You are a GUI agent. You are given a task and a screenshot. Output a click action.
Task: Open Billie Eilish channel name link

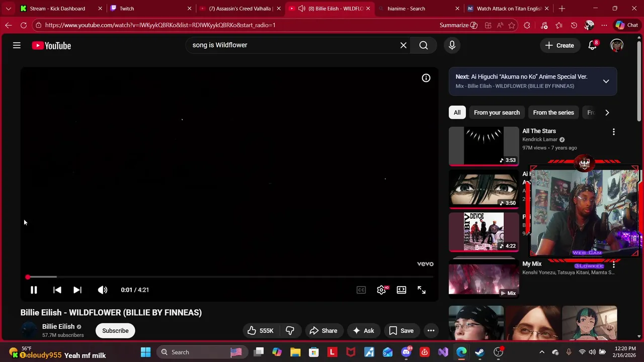pyautogui.click(x=58, y=327)
